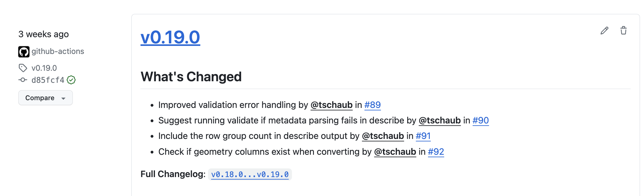644x196 pixels.
Task: Click the github-actions avatar icon
Action: point(24,52)
